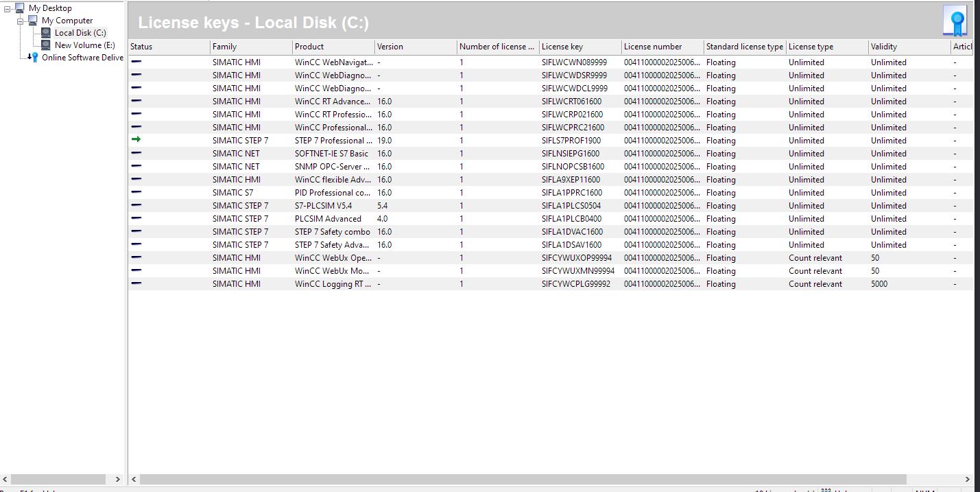
Task: Sort by the License key column header
Action: (x=580, y=47)
